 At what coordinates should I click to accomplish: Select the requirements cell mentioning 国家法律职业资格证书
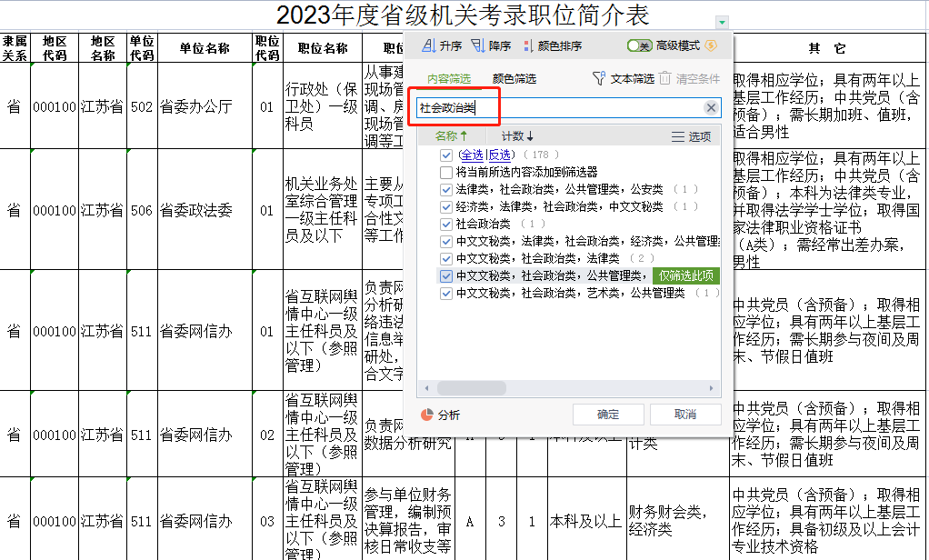coord(828,210)
